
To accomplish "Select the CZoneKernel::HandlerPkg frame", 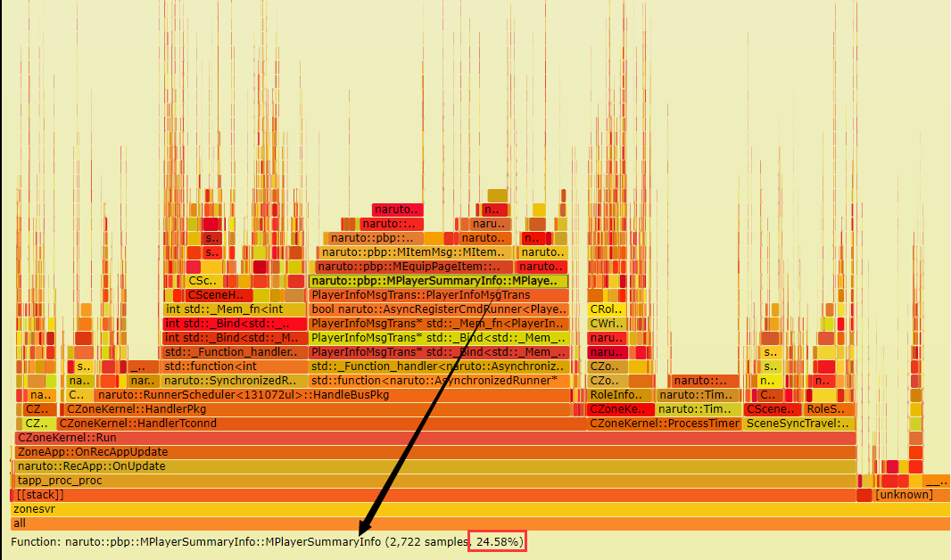I will (318, 409).
